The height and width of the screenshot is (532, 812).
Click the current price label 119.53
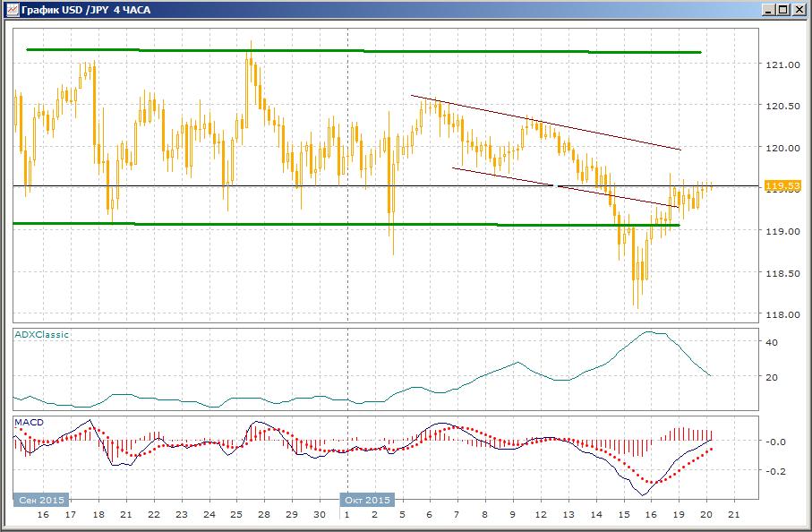click(782, 185)
